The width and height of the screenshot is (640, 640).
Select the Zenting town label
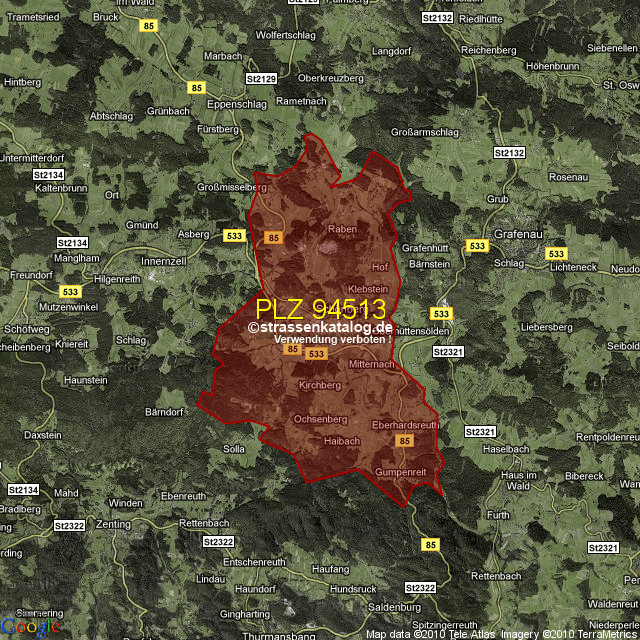[x=116, y=523]
